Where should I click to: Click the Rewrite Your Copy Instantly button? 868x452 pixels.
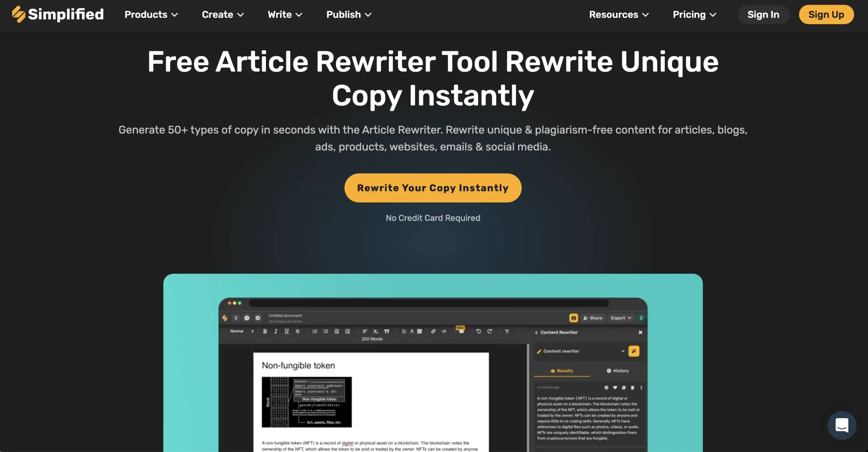click(433, 188)
